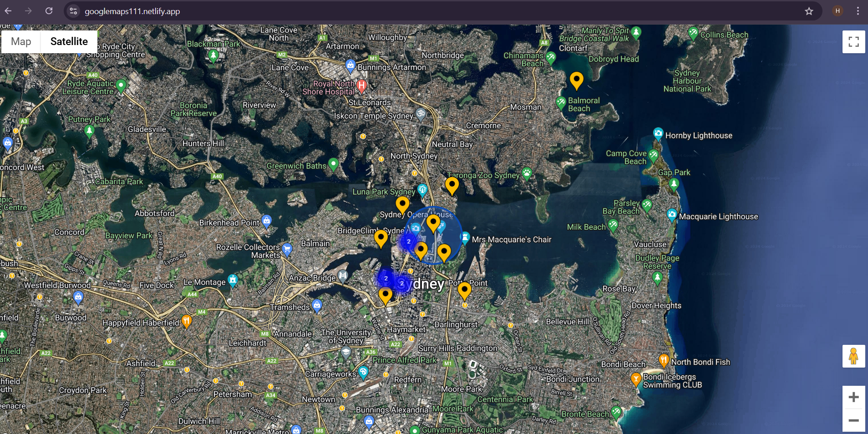Select the yellow pin at Sydney Opera House
The width and height of the screenshot is (868, 434).
point(433,224)
